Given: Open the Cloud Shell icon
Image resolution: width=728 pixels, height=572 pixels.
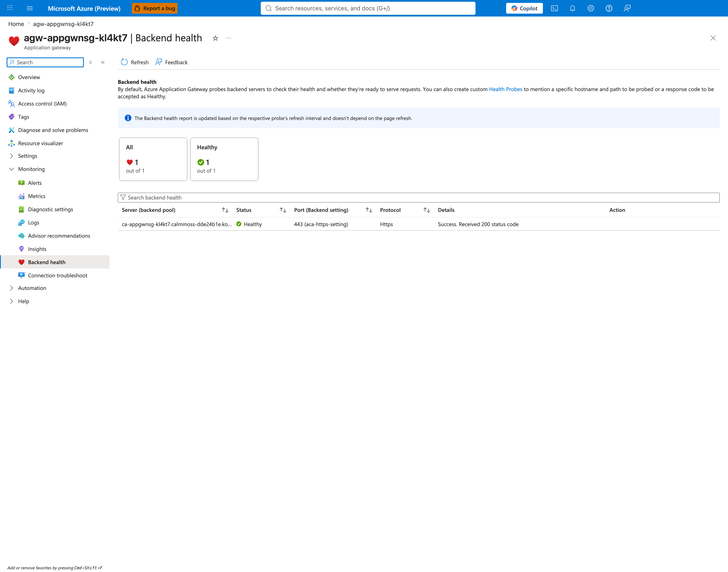Looking at the screenshot, I should 554,8.
